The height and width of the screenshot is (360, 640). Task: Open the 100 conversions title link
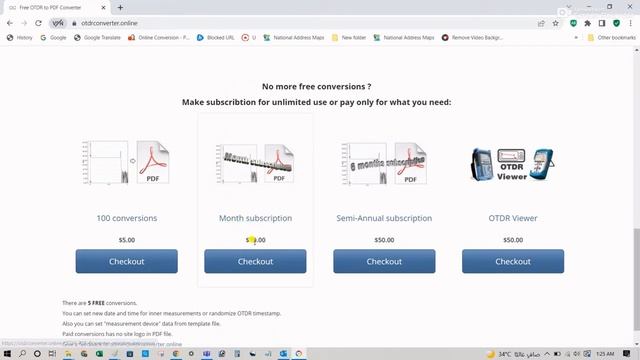pyautogui.click(x=127, y=218)
